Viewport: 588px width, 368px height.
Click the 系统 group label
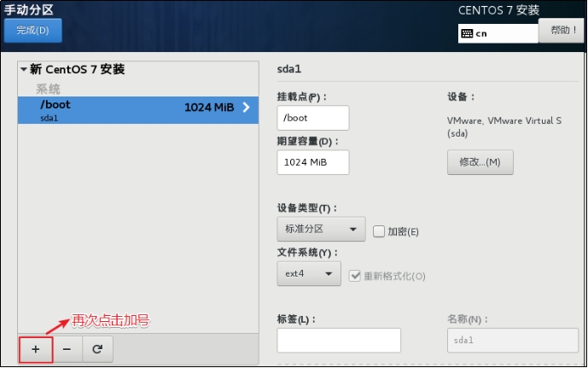pos(48,89)
